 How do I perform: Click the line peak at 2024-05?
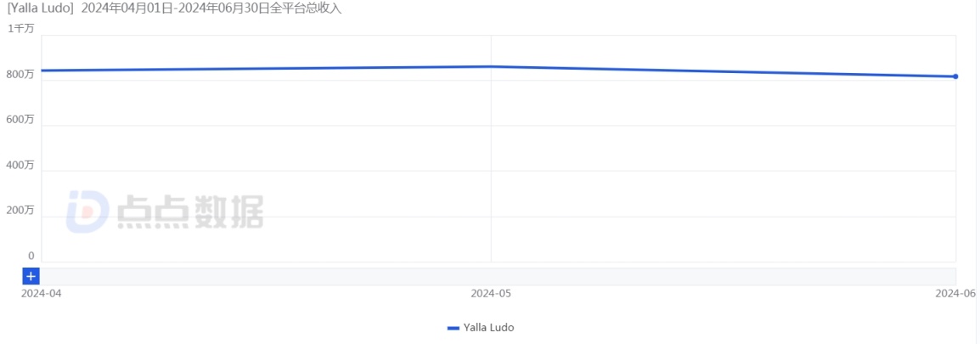[491, 66]
